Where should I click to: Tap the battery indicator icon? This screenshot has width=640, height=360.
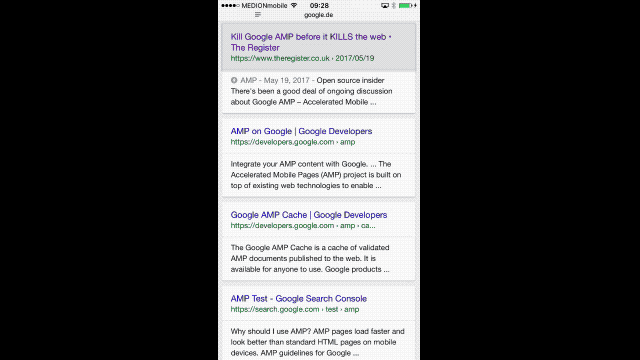tap(405, 5)
